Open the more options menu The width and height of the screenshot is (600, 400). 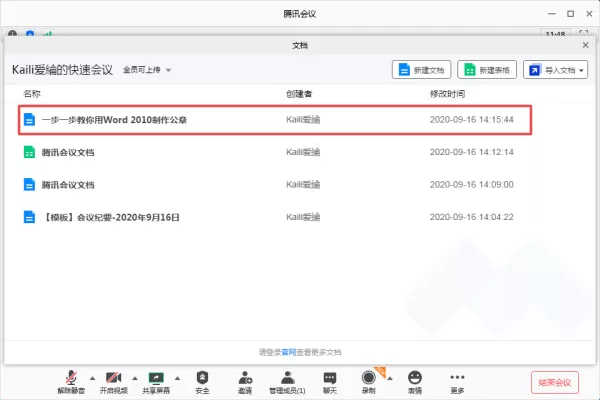[457, 382]
